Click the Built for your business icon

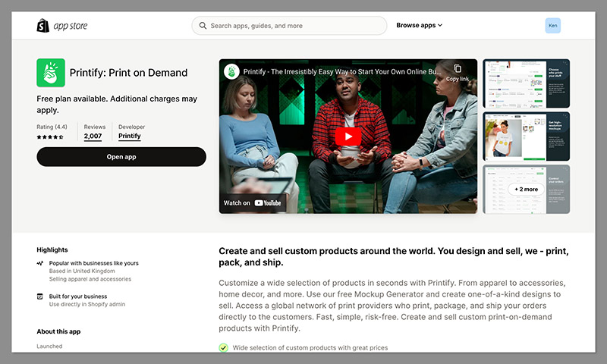click(x=40, y=297)
